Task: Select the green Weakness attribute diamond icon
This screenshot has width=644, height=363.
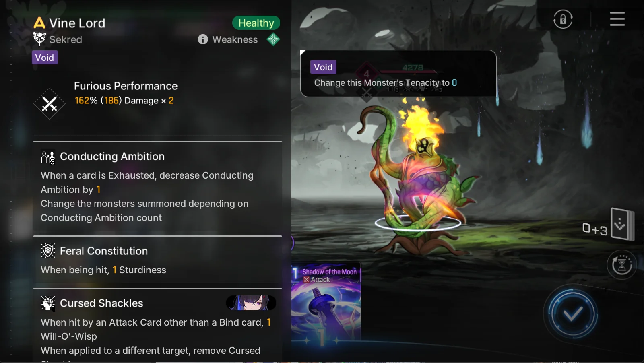Action: 273,39
